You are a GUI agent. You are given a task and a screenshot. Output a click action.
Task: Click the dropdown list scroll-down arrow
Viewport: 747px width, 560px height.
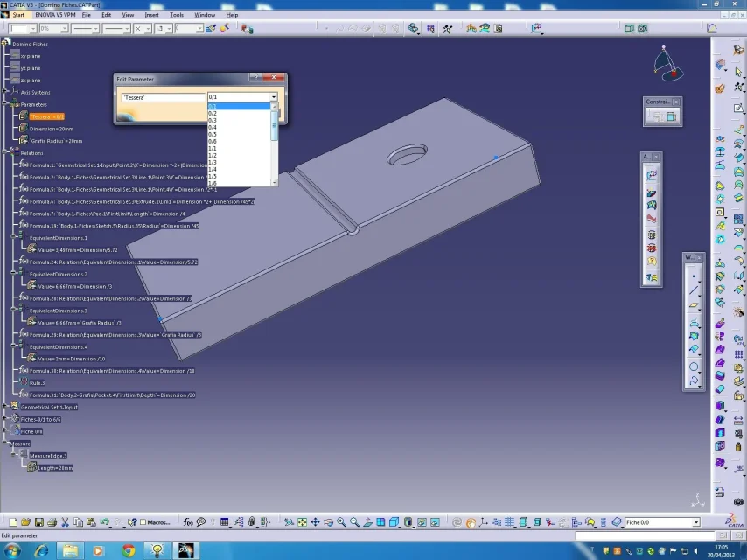274,183
